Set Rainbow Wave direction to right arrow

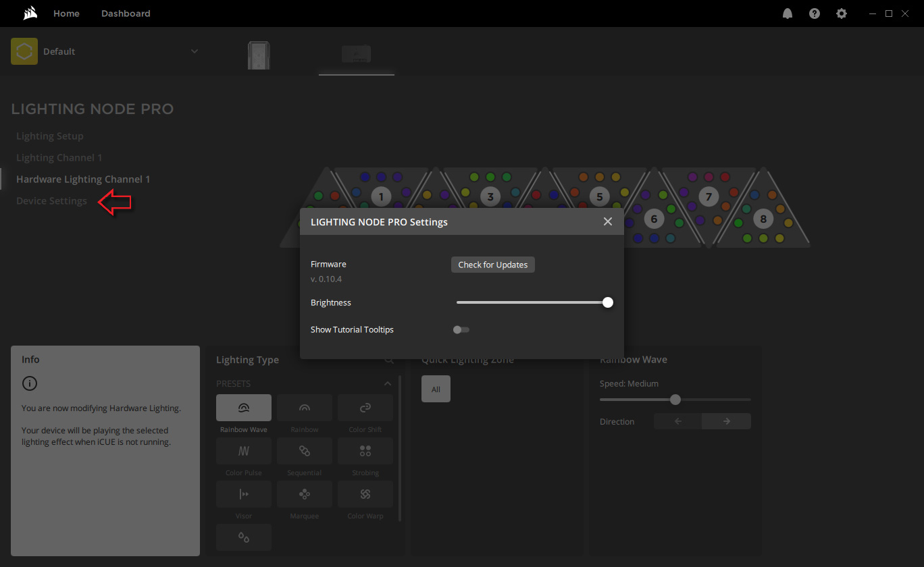pyautogui.click(x=727, y=421)
